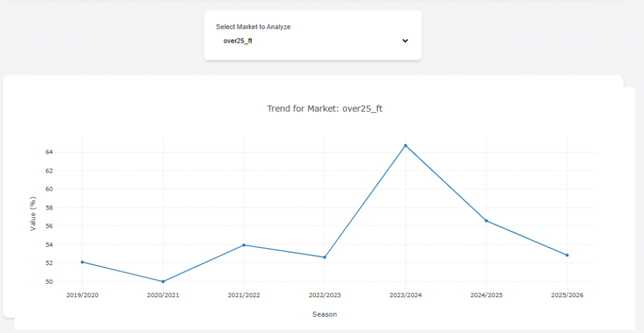Screen dimensions: 644x333
Task: Click the '2019/2020' x-axis label
Action: tap(82, 295)
